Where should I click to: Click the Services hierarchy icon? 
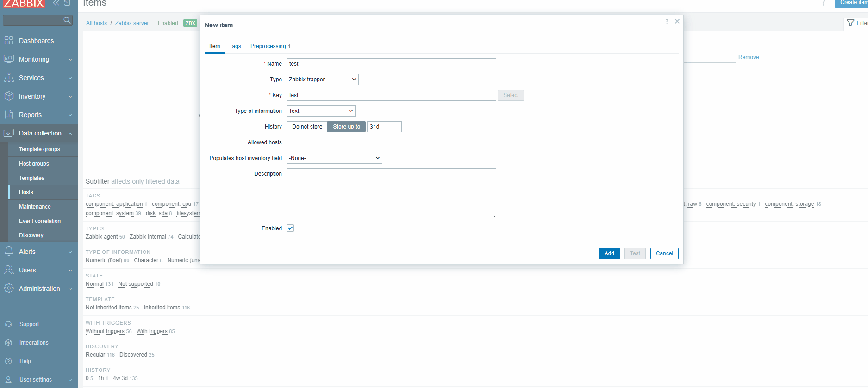(x=9, y=78)
